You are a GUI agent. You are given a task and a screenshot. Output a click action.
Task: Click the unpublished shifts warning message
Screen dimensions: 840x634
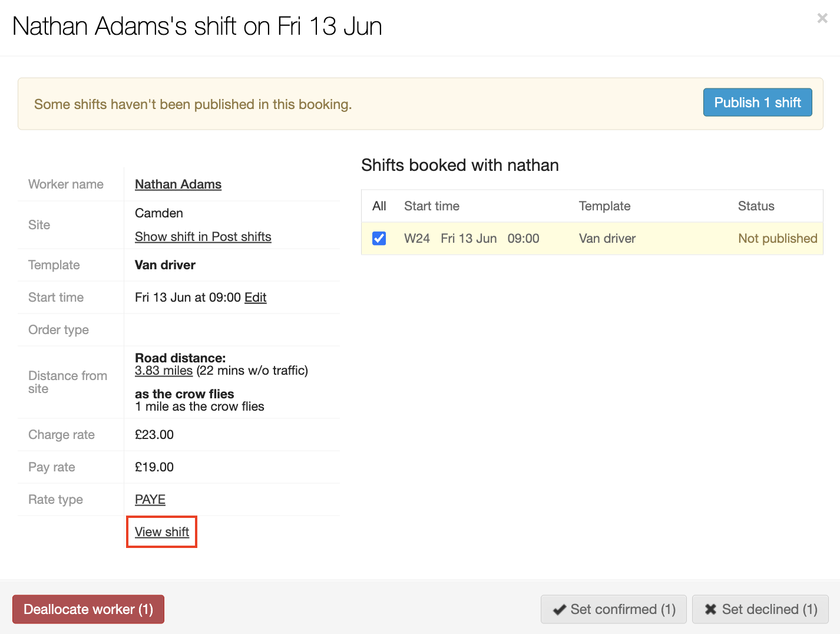[x=193, y=104]
